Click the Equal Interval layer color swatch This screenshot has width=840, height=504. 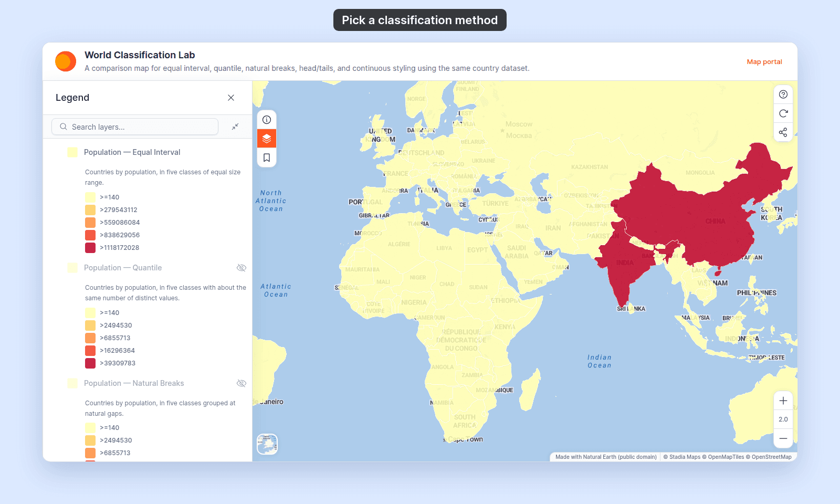[72, 152]
